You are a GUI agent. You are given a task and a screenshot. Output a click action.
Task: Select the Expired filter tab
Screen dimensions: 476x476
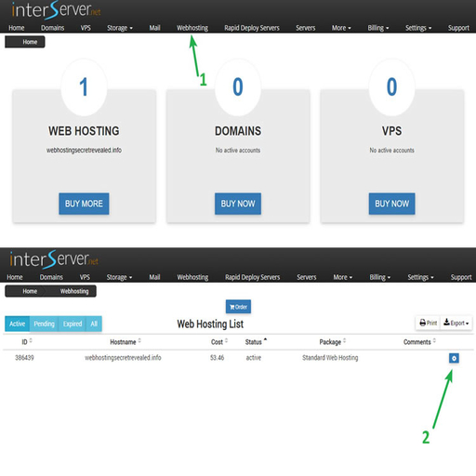(73, 324)
